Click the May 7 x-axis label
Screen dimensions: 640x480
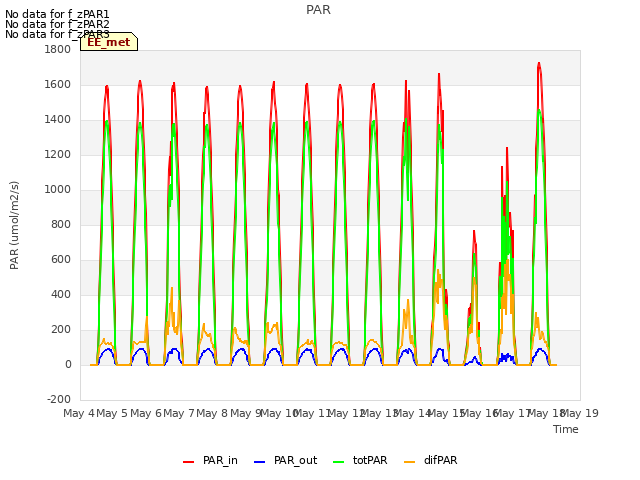coord(179,413)
